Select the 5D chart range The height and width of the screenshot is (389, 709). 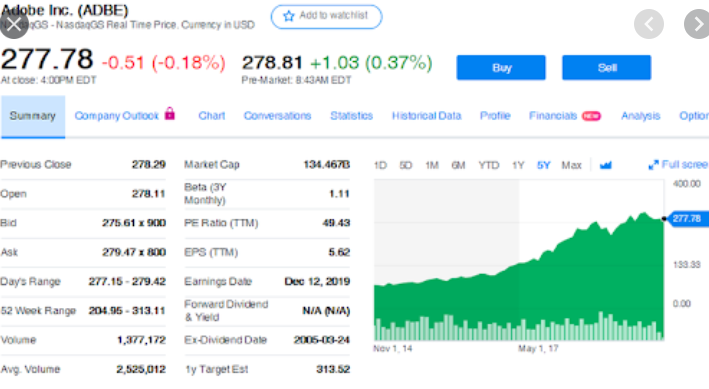point(406,165)
